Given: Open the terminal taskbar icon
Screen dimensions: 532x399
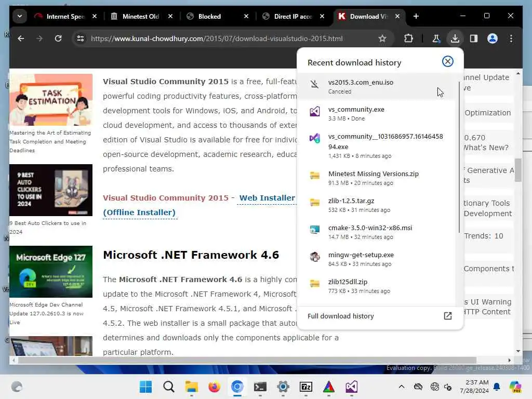Looking at the screenshot, I should click(260, 387).
